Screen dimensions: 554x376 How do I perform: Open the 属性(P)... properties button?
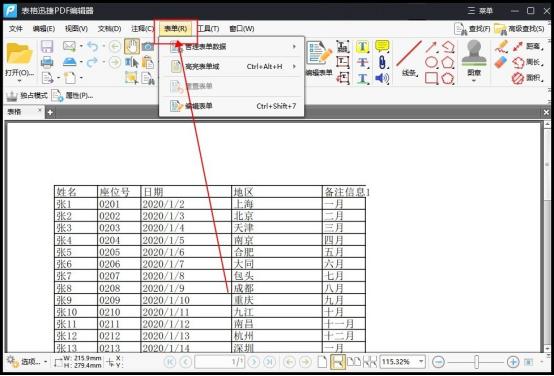72,95
